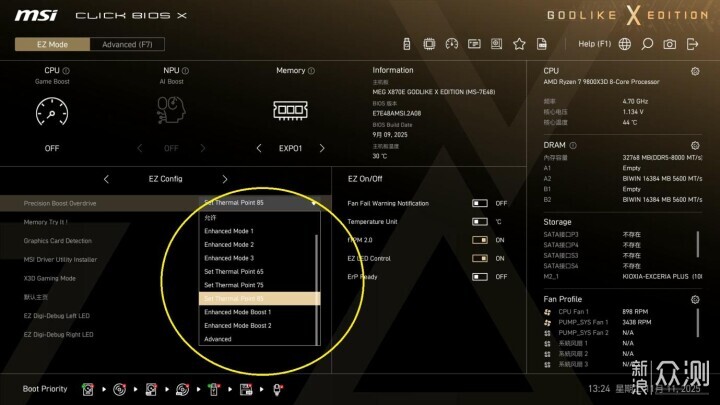The width and height of the screenshot is (720, 405).
Task: Select next Memory EXPO profile arrow
Action: (322, 148)
